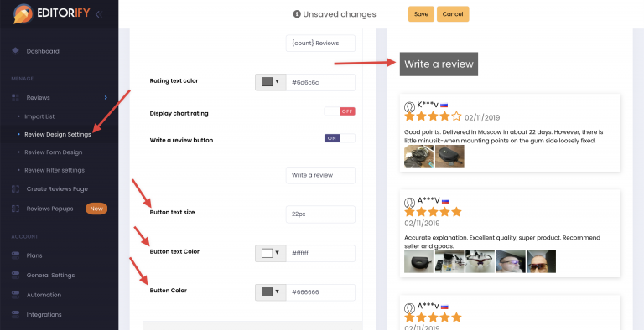This screenshot has height=330, width=644.
Task: Click the Write a review preview button
Action: click(x=439, y=64)
